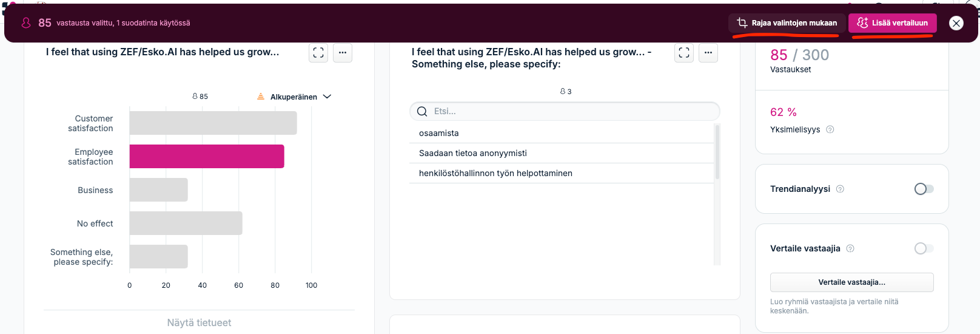
Task: Click the Trendianalyysi help icon
Action: click(840, 189)
